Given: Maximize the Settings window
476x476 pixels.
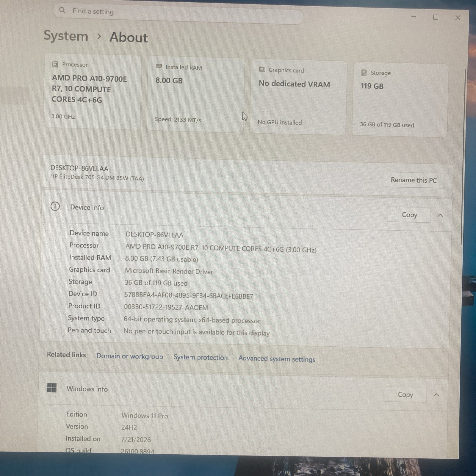Looking at the screenshot, I should click(436, 17).
